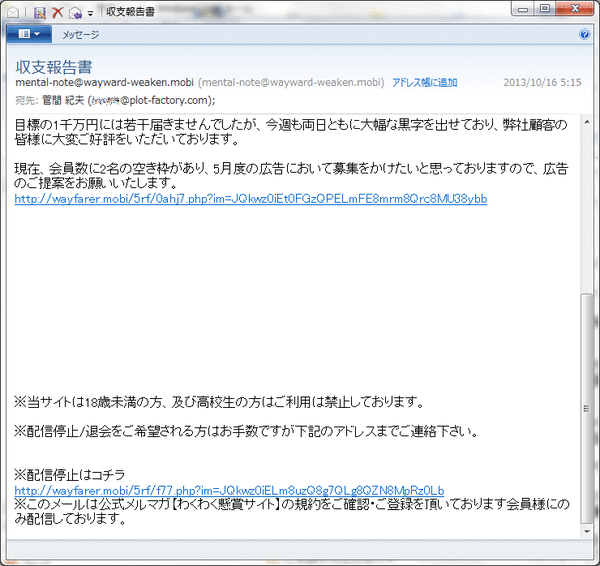Click the Save icon in quick toolbar
Screen dimensions: 600x566
tap(39, 13)
